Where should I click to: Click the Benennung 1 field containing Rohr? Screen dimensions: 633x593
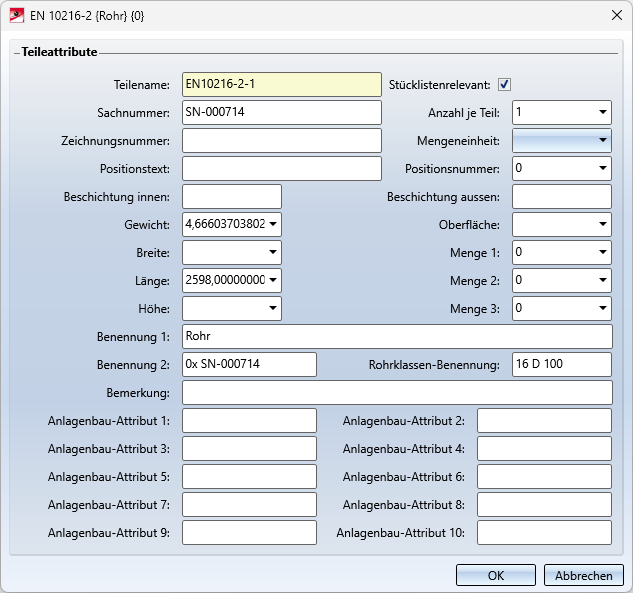pyautogui.click(x=397, y=337)
